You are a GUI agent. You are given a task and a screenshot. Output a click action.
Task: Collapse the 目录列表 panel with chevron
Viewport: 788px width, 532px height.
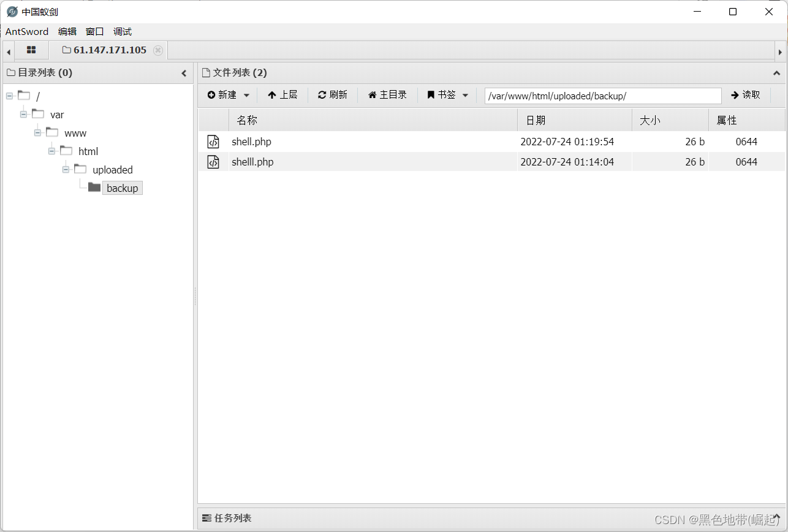pyautogui.click(x=184, y=73)
